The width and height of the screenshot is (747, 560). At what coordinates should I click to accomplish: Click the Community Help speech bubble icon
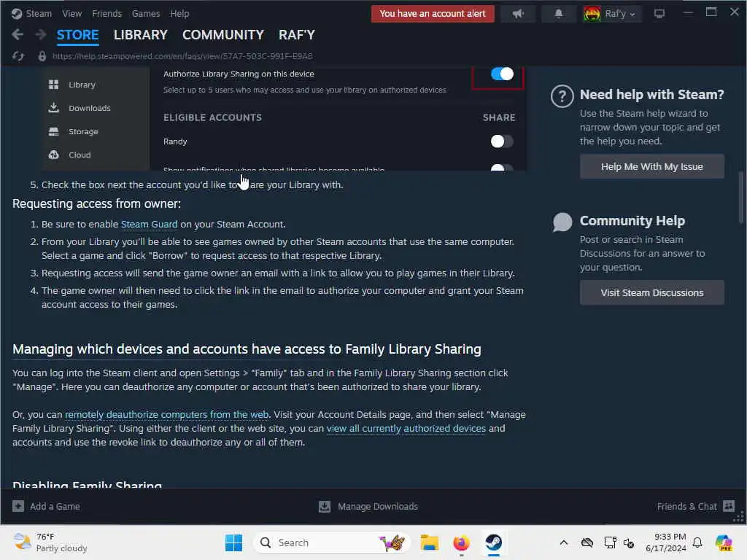562,222
